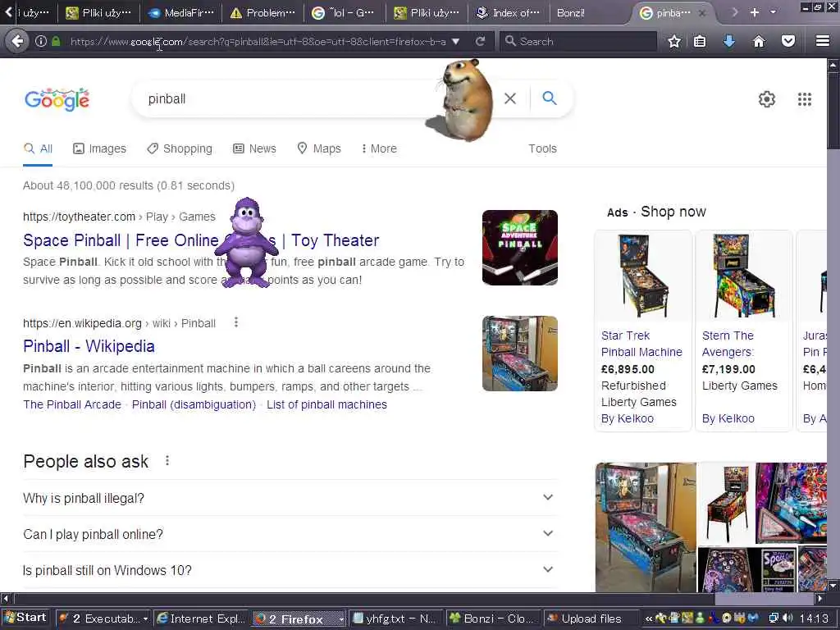This screenshot has height=630, width=840.
Task: Click the Space Adventure Pinball thumbnail
Action: pos(519,248)
